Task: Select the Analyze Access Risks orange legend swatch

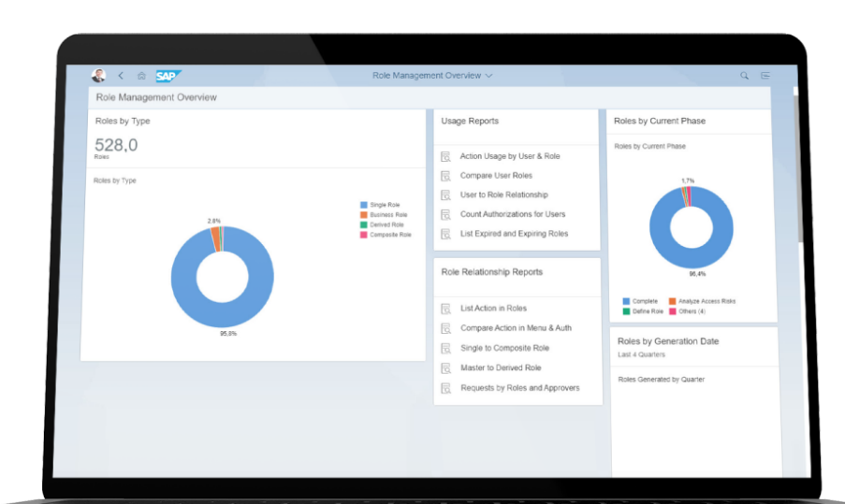Action: (673, 301)
